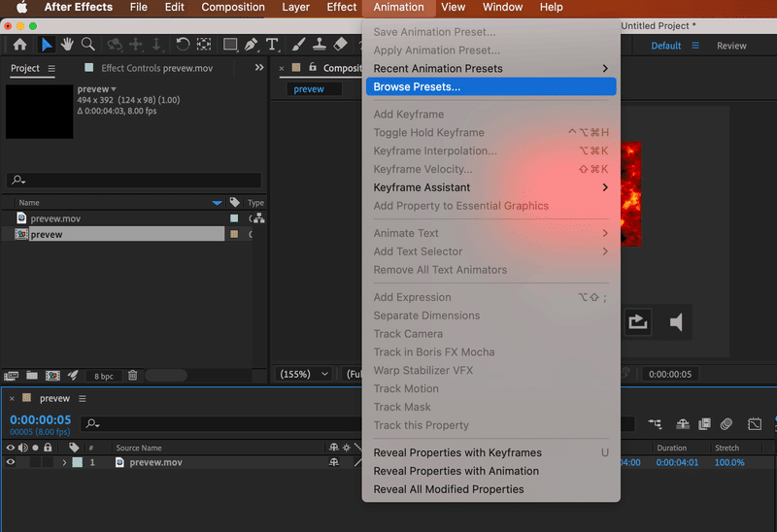This screenshot has height=532, width=777.
Task: Click the rocket project settings icon
Action: (x=73, y=376)
